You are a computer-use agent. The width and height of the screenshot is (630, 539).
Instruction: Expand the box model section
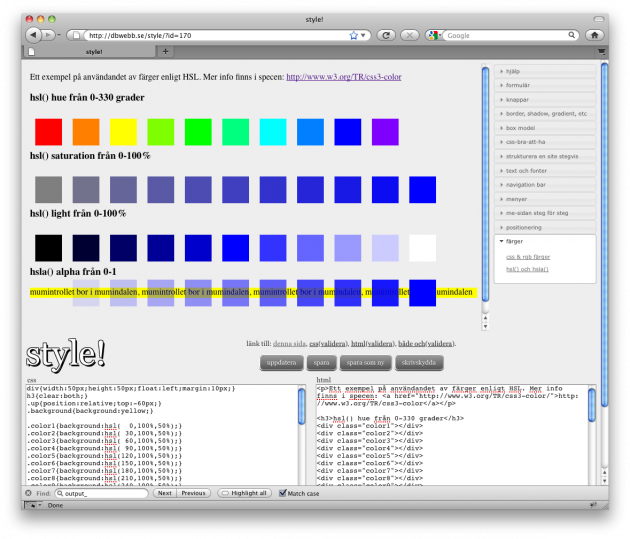pyautogui.click(x=545, y=128)
